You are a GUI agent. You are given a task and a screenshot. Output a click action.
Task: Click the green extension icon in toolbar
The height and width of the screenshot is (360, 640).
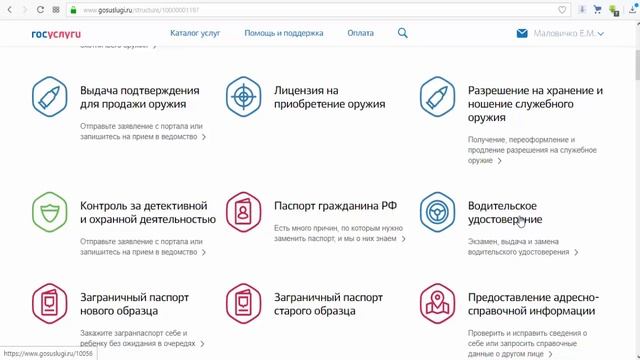613,10
